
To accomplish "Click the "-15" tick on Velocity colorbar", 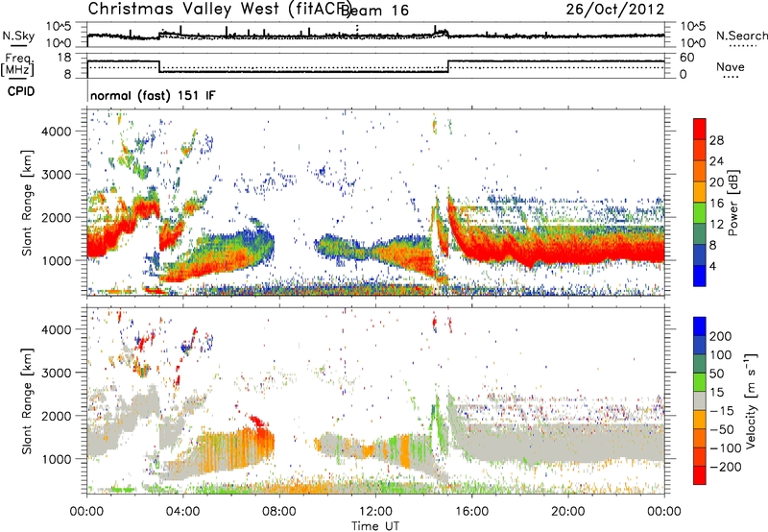I will pos(722,411).
